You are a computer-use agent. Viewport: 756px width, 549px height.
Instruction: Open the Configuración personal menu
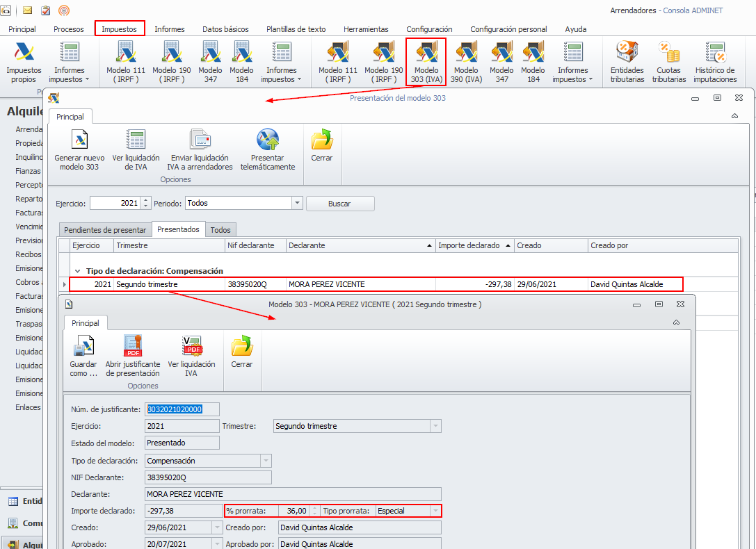pyautogui.click(x=508, y=29)
